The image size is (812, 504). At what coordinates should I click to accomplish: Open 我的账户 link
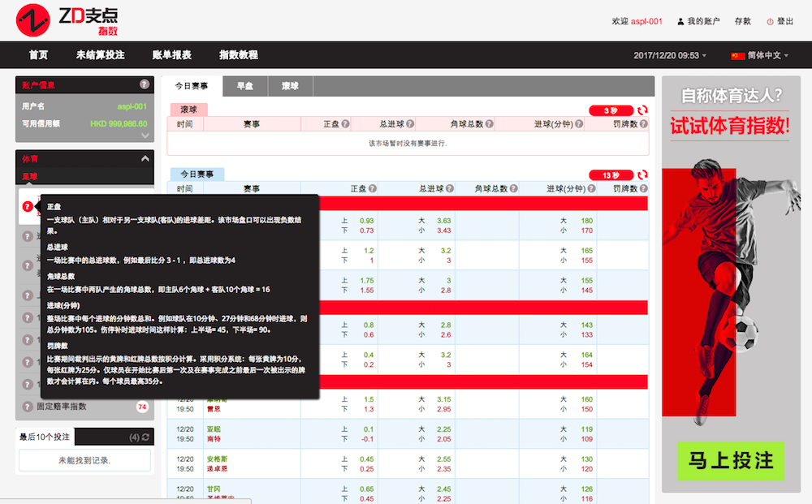click(x=698, y=22)
